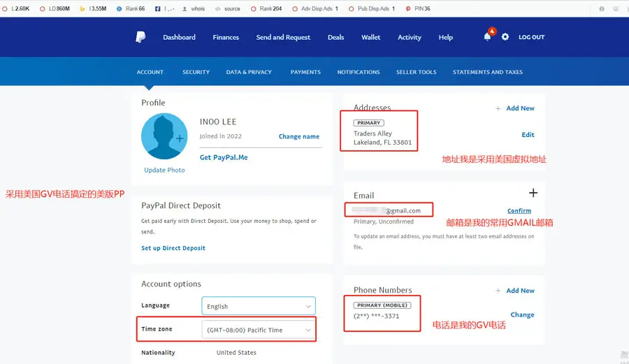
Task: Click the Adv Disp Ads toolbar item
Action: click(315, 8)
